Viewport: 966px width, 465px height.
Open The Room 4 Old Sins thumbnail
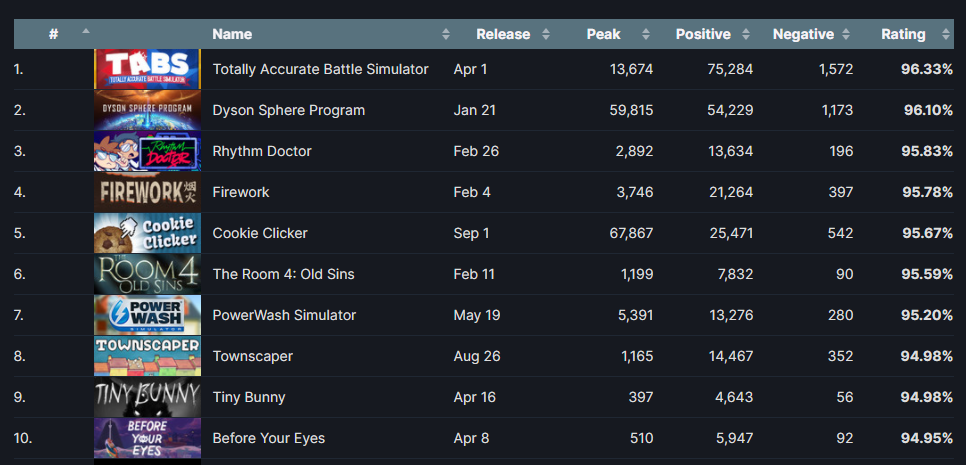click(x=147, y=274)
